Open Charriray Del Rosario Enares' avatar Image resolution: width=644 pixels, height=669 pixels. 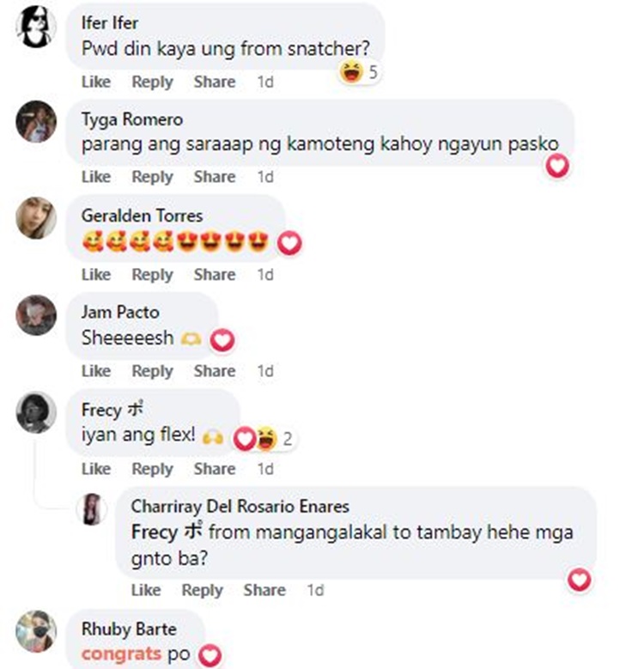coord(92,509)
